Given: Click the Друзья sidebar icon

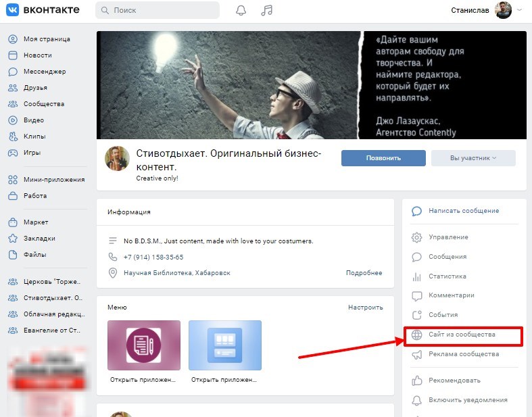Looking at the screenshot, I should (13, 88).
